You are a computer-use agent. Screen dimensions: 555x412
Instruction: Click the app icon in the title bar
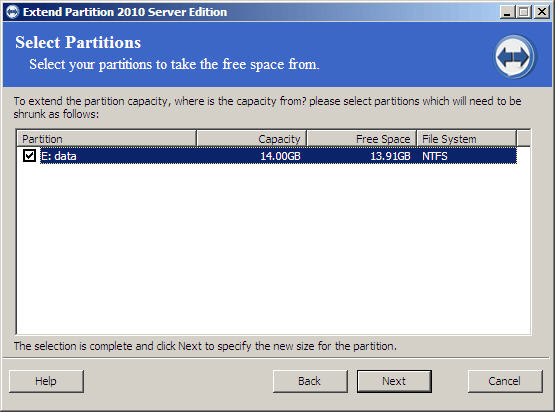(x=12, y=12)
